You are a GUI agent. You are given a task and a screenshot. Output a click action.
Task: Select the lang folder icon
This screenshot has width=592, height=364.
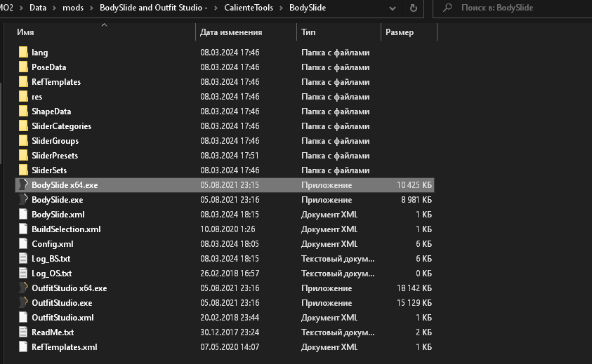[x=23, y=53]
